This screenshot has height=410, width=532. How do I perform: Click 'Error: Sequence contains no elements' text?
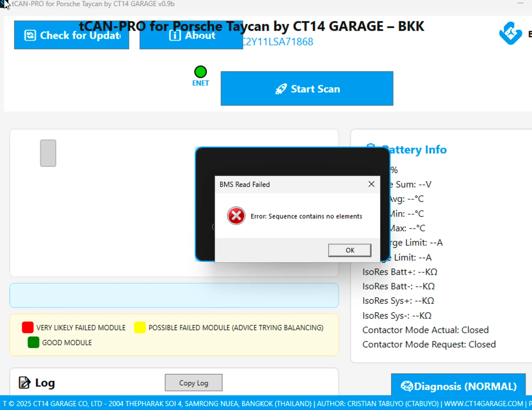[306, 216]
